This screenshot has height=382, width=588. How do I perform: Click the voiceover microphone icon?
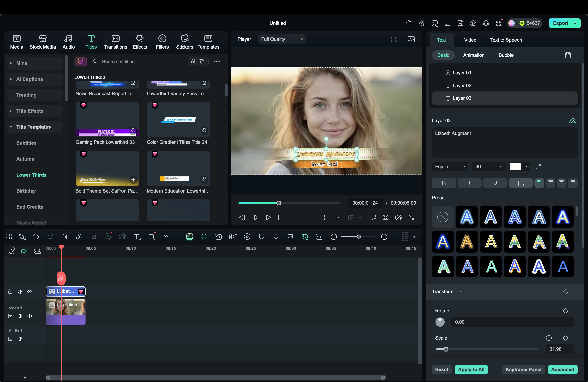click(x=276, y=237)
